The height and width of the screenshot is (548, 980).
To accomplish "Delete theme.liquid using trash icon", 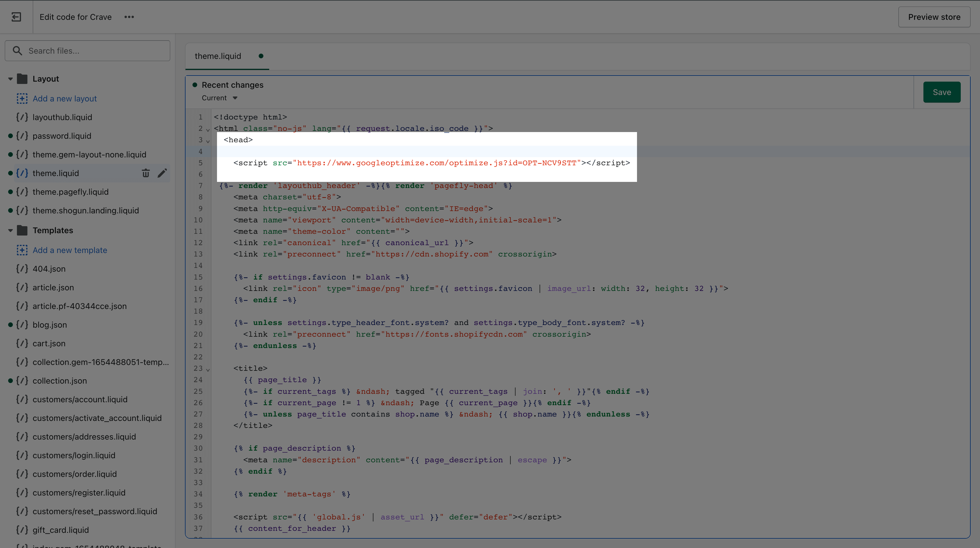I will (x=146, y=173).
